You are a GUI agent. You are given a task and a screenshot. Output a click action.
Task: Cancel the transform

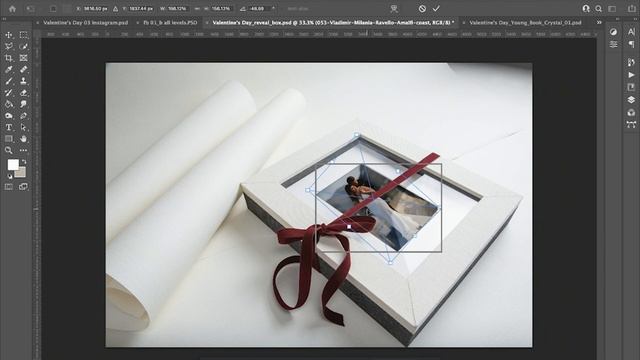422,9
